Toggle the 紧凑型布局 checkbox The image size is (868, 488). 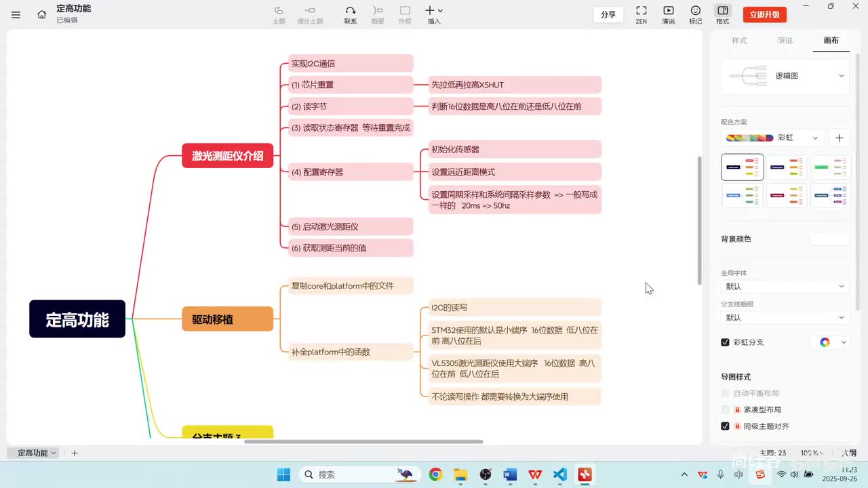click(725, 409)
